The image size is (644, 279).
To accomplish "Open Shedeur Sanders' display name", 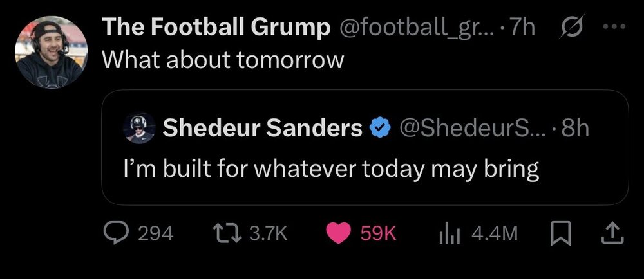I will pos(262,129).
